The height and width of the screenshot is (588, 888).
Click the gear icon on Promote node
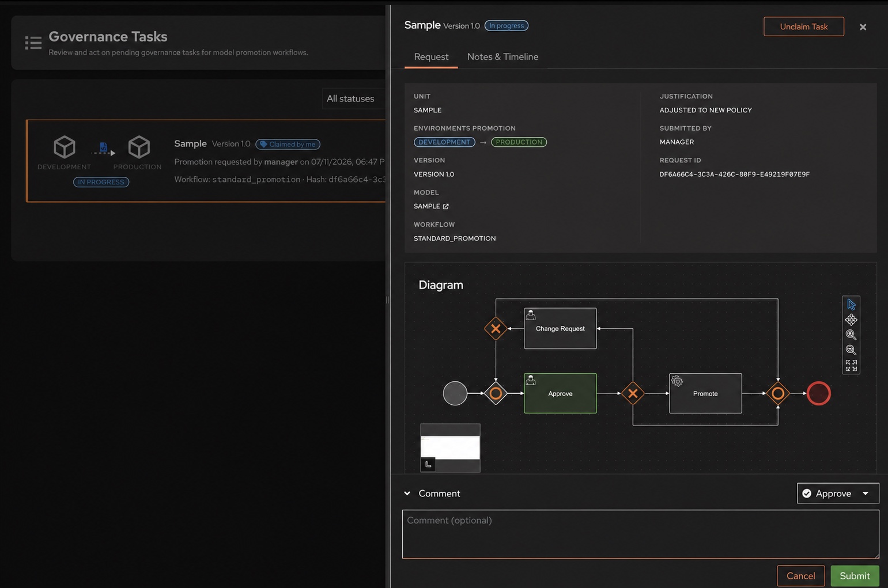pos(677,381)
